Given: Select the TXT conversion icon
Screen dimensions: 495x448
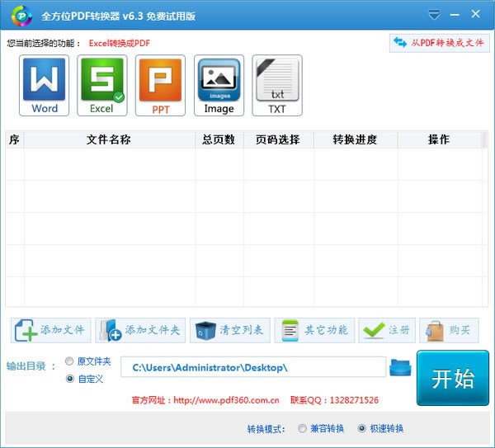Looking at the screenshot, I should click(x=277, y=86).
